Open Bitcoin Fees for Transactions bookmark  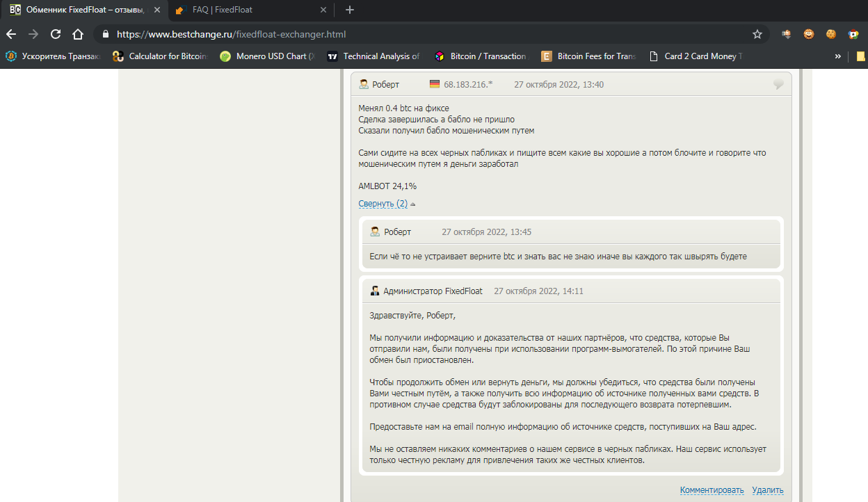[x=589, y=56]
